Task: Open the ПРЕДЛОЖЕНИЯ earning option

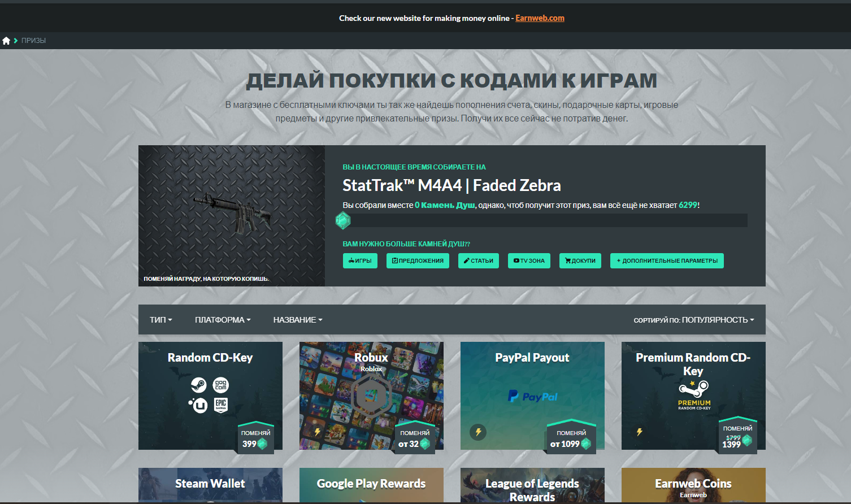Action: tap(418, 260)
